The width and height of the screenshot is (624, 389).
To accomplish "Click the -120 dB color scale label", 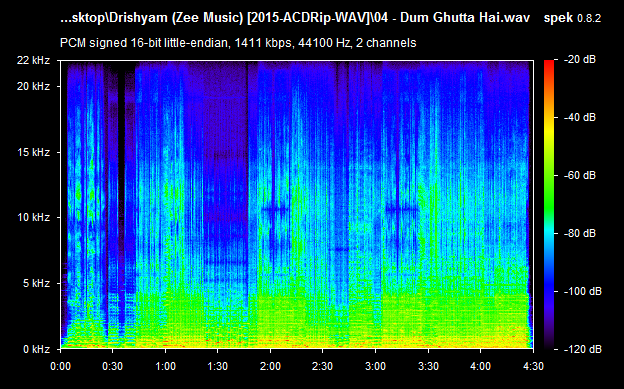I will (583, 349).
